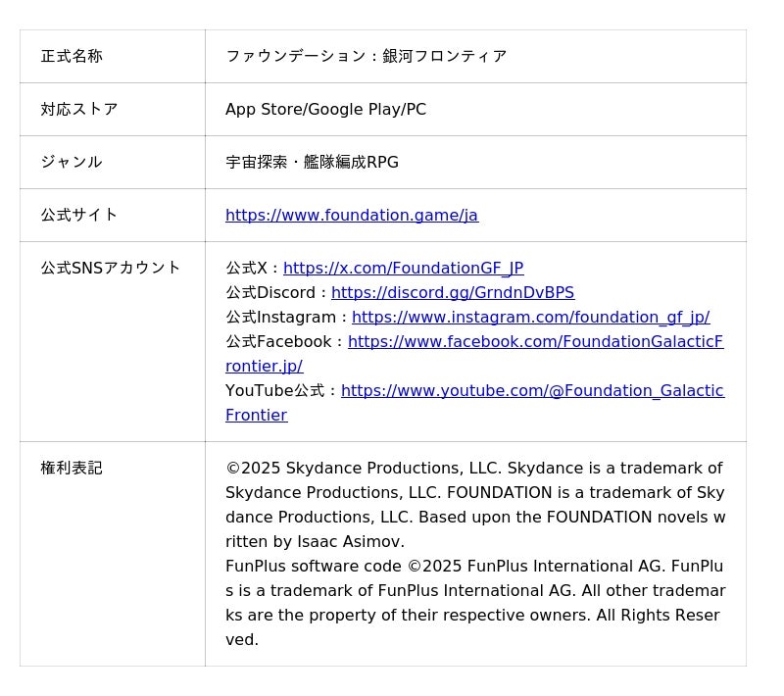
Task: Visit the official Facebook page link
Action: click(x=535, y=342)
